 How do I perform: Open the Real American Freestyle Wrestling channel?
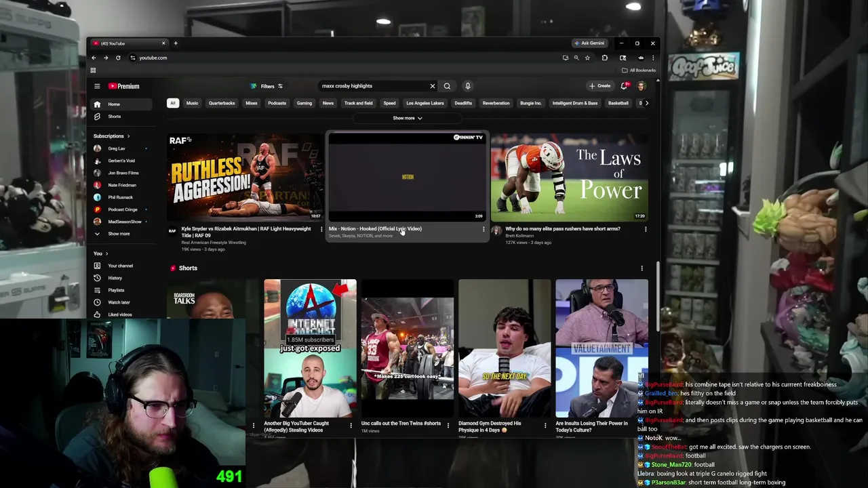(x=214, y=243)
